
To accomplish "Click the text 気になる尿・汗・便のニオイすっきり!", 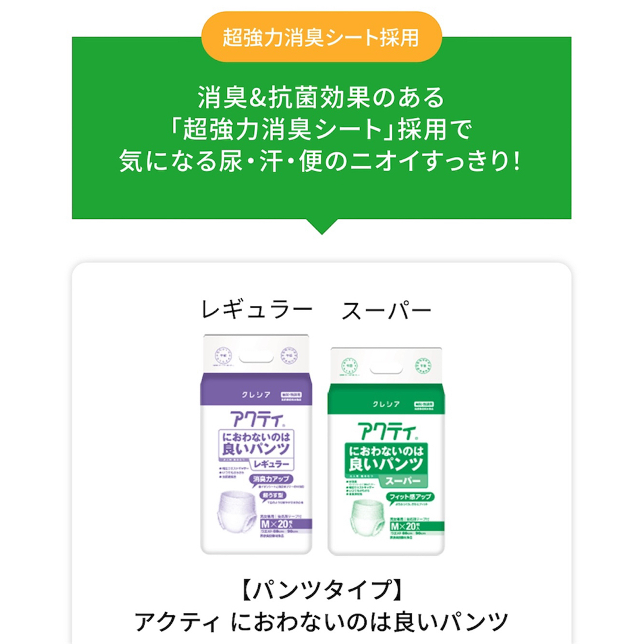I will (320, 160).
